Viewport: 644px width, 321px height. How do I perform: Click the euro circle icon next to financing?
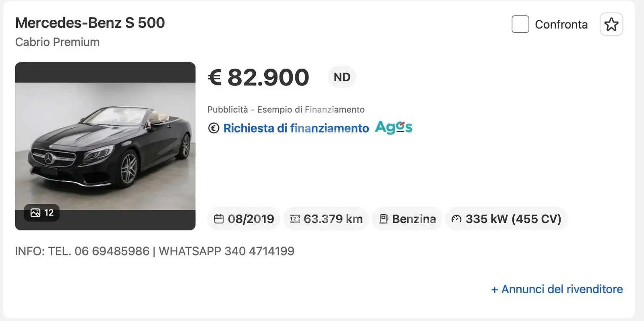click(x=213, y=128)
